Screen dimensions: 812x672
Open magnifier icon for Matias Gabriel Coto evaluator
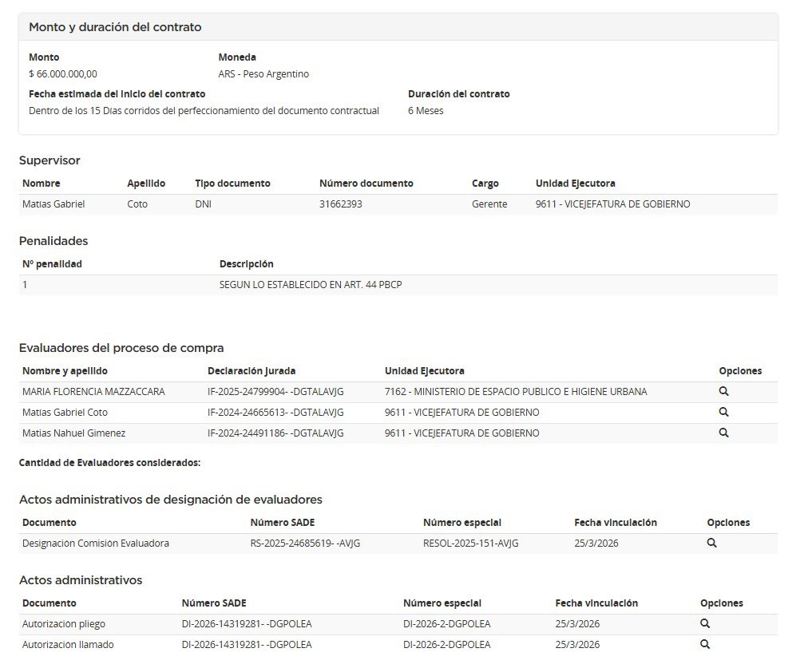click(723, 412)
